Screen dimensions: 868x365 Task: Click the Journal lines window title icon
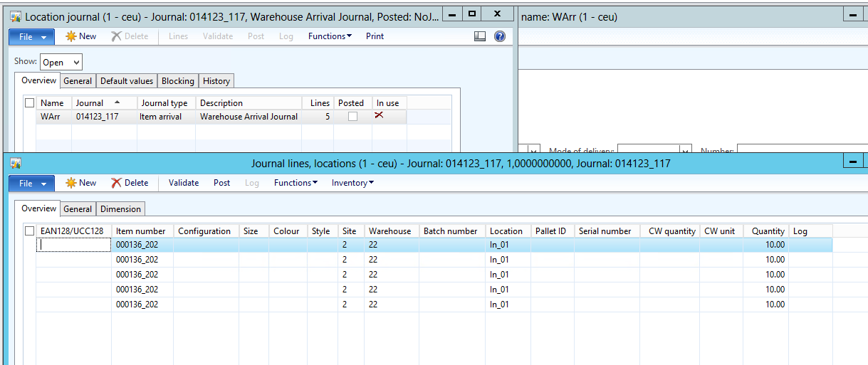pos(16,164)
